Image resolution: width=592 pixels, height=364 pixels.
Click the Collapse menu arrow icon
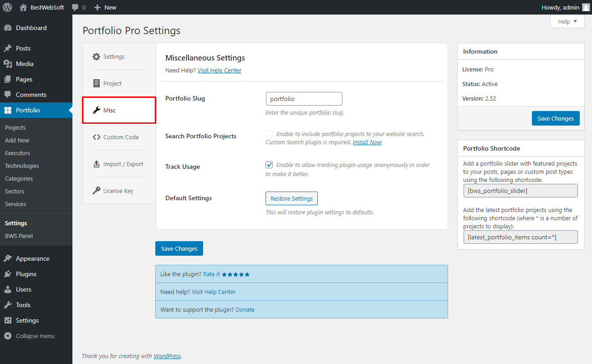[8, 336]
